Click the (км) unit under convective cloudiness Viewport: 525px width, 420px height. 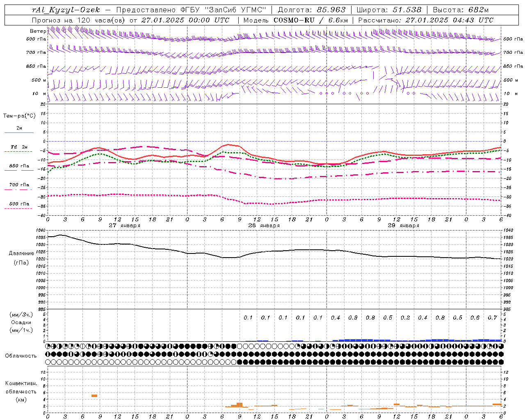coord(21,399)
